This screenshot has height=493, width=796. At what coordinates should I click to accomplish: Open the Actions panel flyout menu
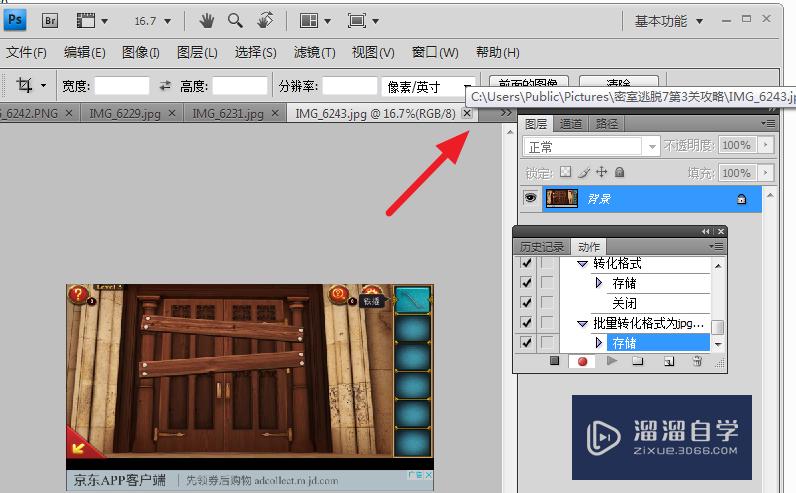click(716, 246)
